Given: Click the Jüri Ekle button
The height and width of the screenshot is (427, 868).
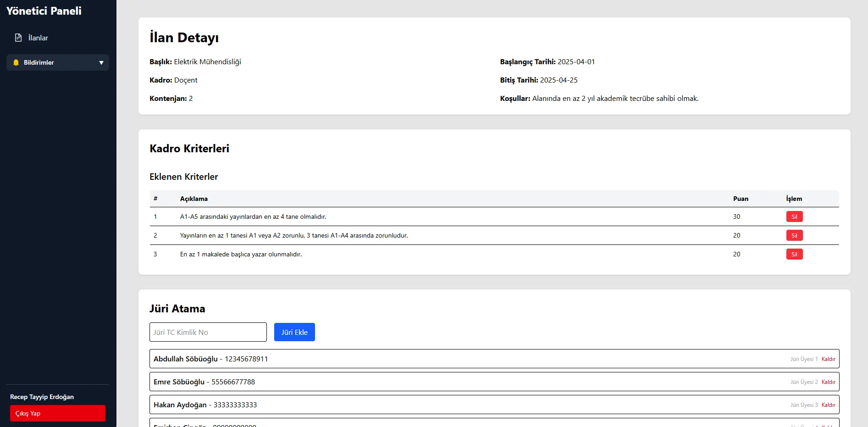Looking at the screenshot, I should 294,332.
